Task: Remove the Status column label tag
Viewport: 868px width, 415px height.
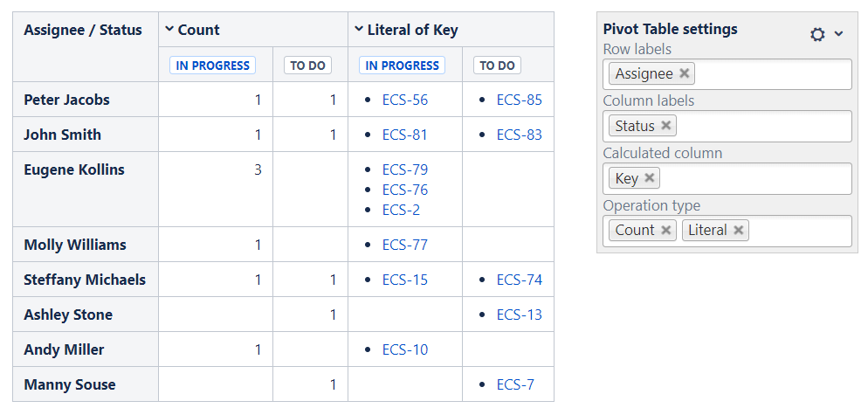Action: click(666, 126)
